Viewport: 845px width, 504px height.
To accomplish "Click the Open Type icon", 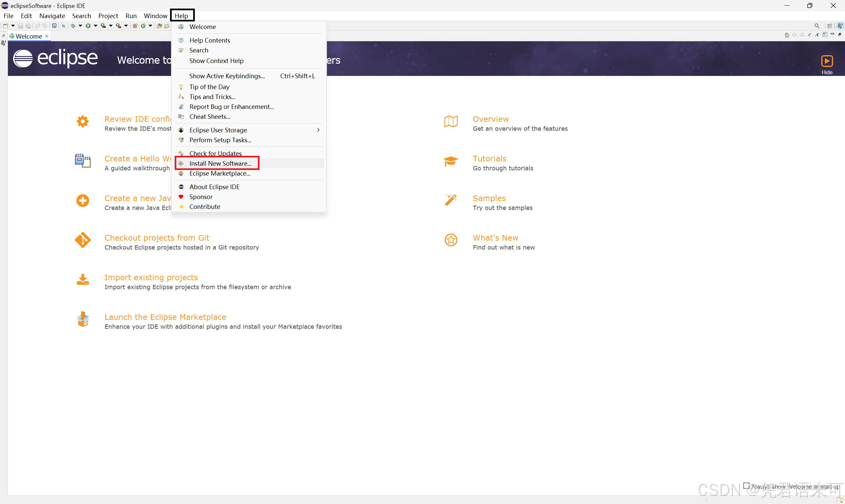I will tap(159, 26).
